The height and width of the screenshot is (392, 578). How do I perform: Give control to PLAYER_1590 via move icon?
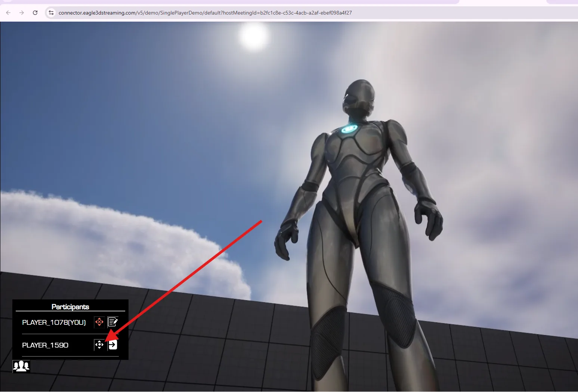[x=99, y=345]
